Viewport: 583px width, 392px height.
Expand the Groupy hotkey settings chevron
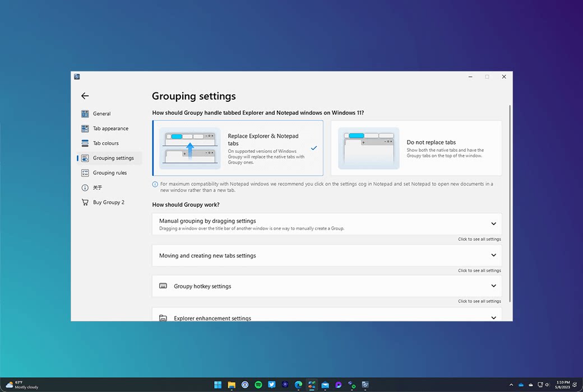coord(493,286)
